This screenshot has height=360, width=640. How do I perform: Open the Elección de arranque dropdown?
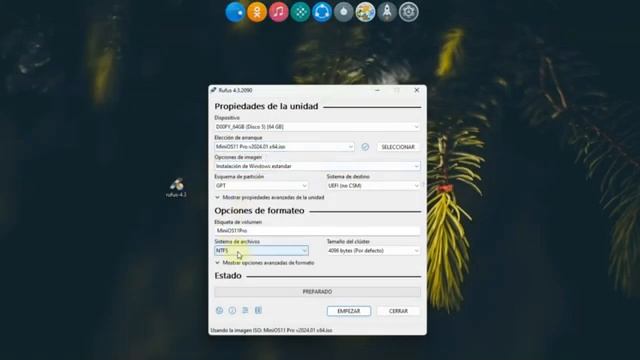[284, 147]
